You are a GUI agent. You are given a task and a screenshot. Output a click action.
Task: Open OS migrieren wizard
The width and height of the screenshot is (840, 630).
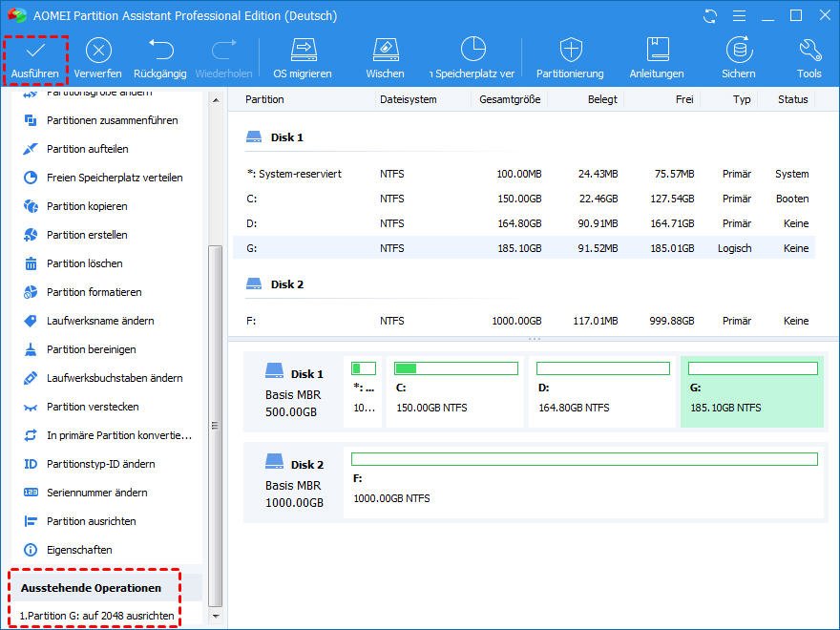coord(303,59)
